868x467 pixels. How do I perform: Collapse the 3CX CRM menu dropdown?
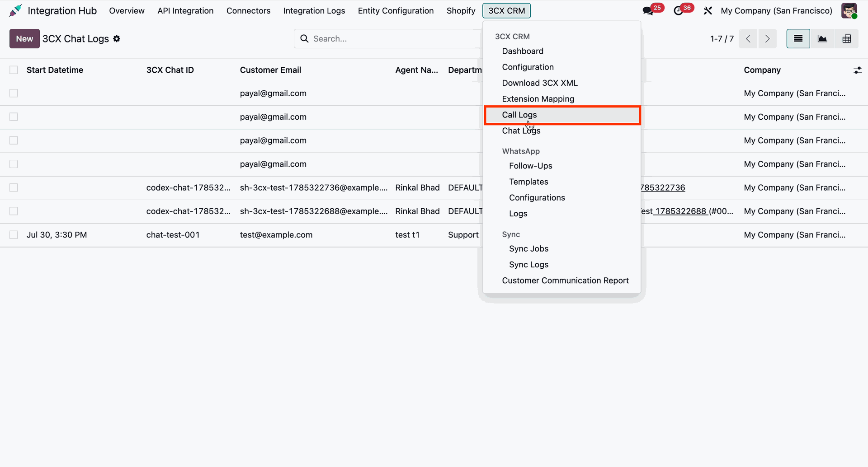click(x=506, y=10)
